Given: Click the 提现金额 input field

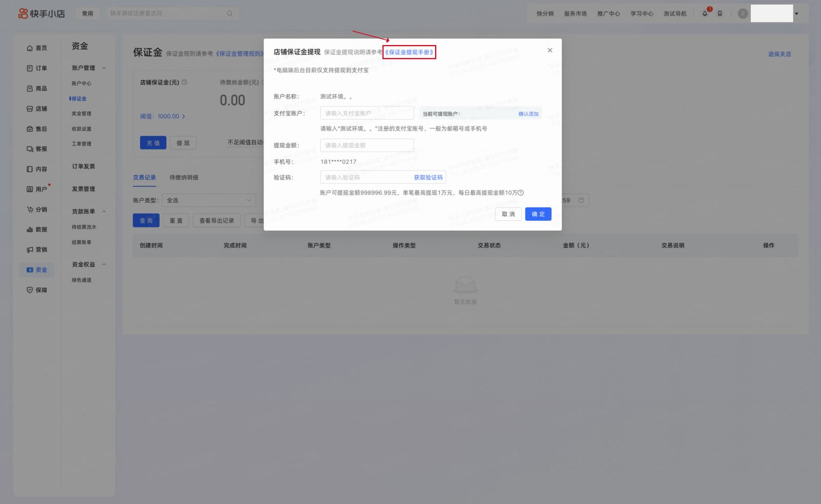Looking at the screenshot, I should pos(367,145).
